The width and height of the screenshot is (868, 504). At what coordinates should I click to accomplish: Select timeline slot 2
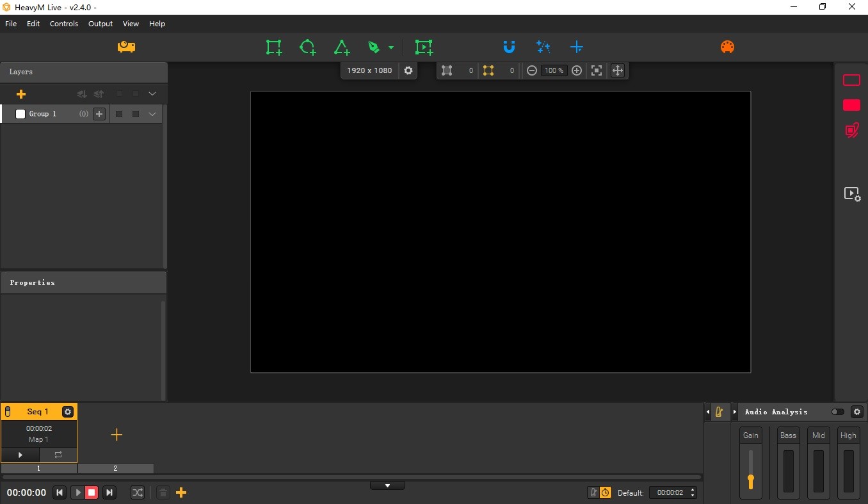115,468
